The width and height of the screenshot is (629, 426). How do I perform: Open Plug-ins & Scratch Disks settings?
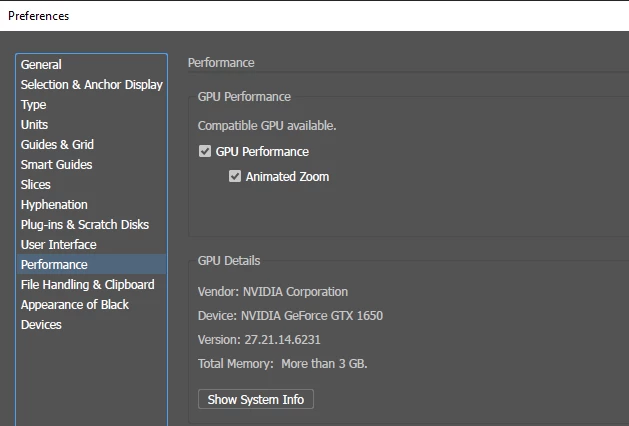tap(84, 225)
